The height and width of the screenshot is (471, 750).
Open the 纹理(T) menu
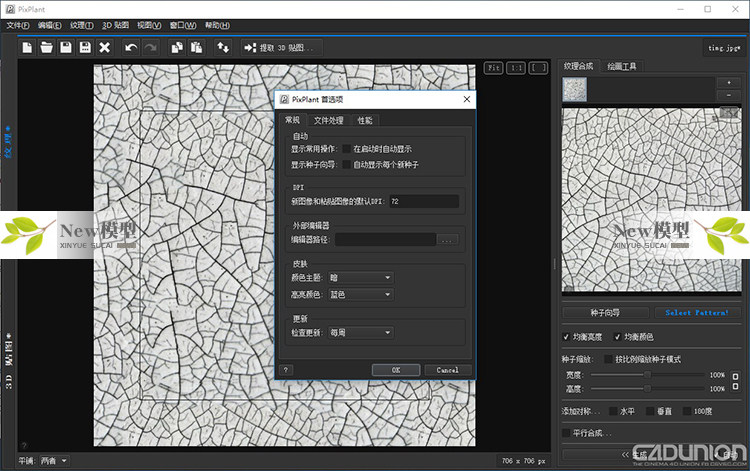click(x=82, y=25)
